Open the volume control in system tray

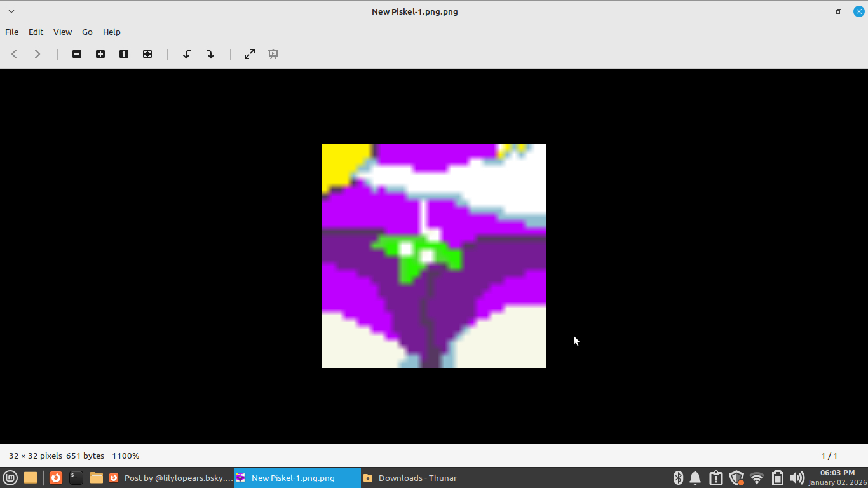point(797,478)
